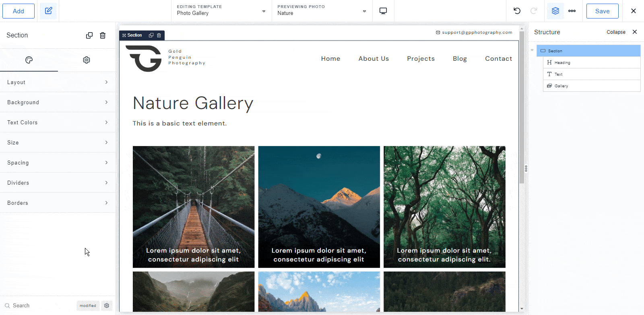Open the desktop device preview icon

tap(383, 11)
